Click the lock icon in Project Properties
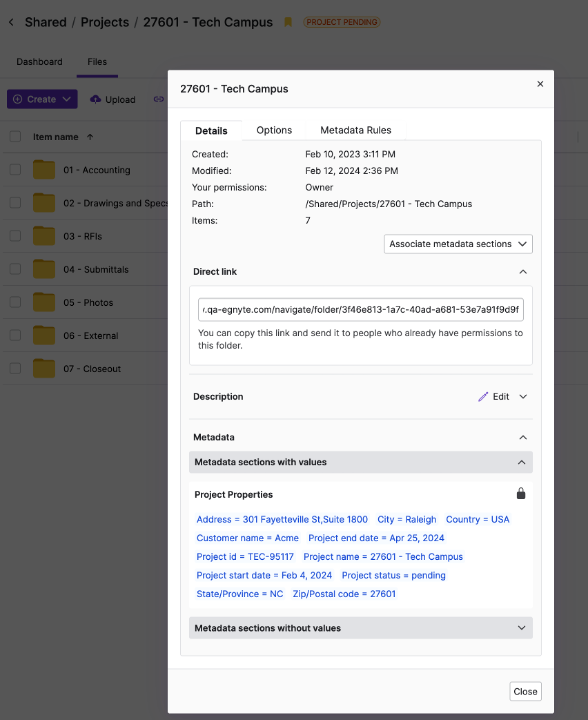 (x=521, y=494)
